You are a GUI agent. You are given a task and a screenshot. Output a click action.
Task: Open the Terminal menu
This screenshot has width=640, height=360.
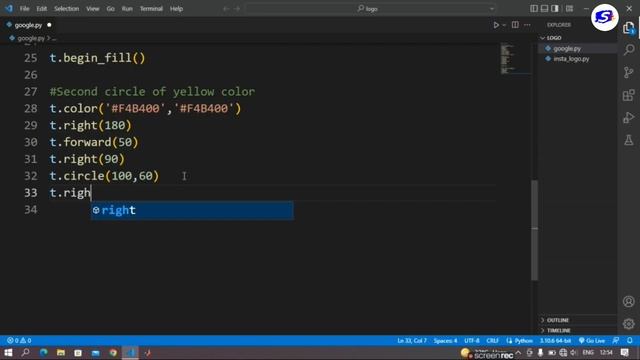coord(151,9)
